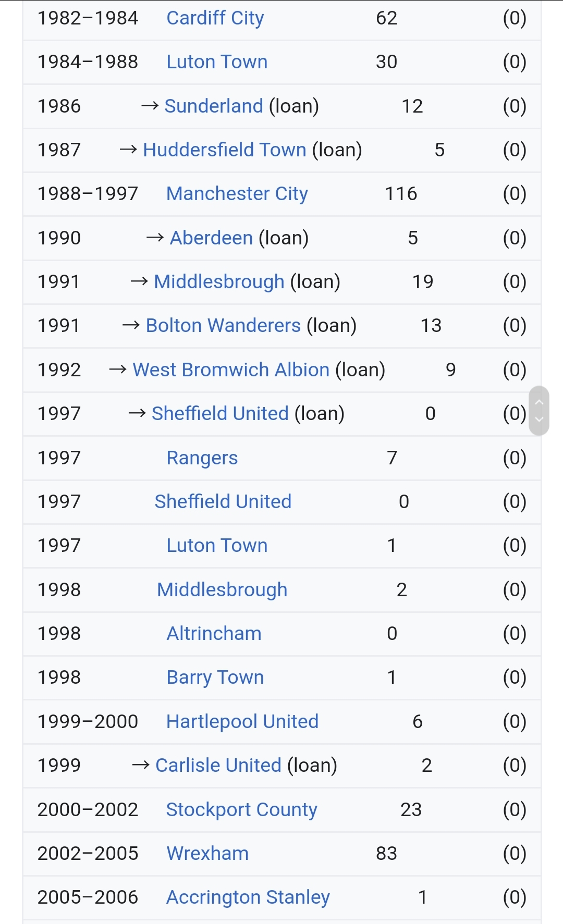The image size is (563, 924).
Task: Open the Manchester City link
Action: tap(237, 194)
